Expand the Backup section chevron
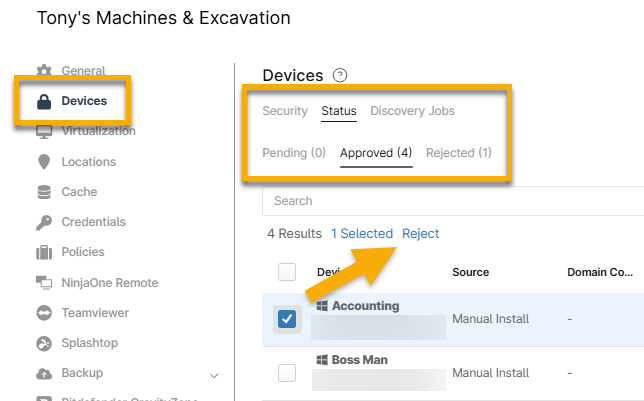The height and width of the screenshot is (401, 644). click(214, 374)
